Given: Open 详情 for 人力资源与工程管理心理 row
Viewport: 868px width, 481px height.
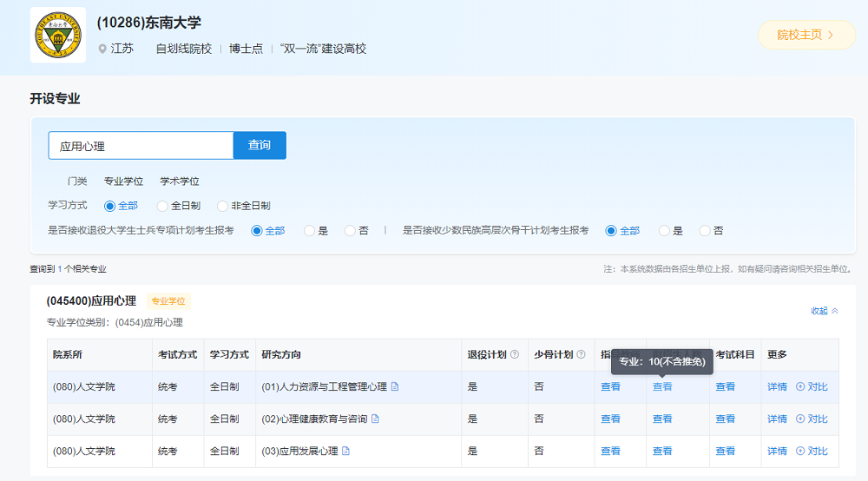Looking at the screenshot, I should point(777,386).
